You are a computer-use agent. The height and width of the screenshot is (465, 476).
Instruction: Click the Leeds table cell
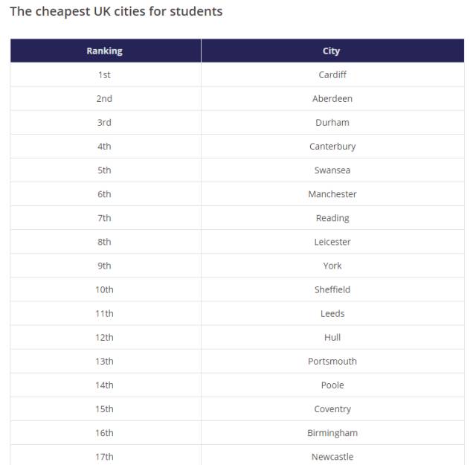point(332,313)
